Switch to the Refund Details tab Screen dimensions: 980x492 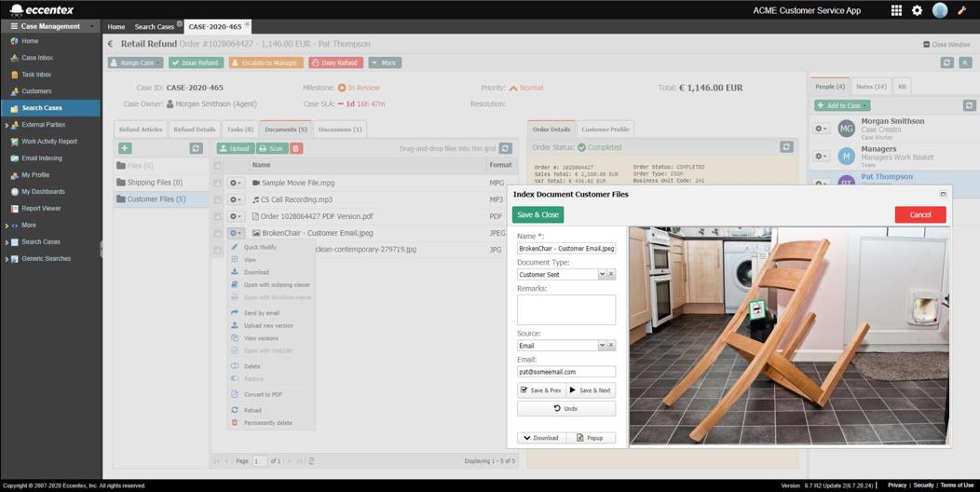click(x=195, y=130)
